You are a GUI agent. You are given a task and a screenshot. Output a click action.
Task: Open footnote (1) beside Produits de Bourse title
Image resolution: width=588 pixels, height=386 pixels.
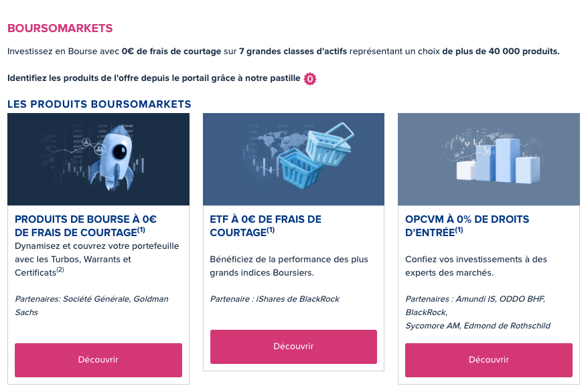pyautogui.click(x=141, y=230)
